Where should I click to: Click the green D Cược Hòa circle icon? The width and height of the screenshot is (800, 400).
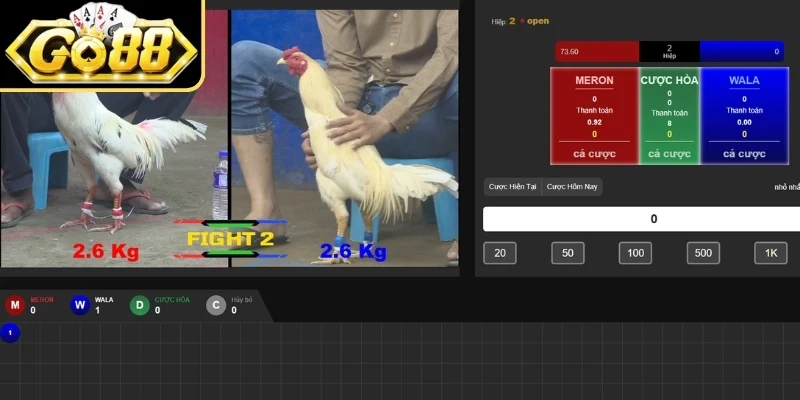point(140,305)
